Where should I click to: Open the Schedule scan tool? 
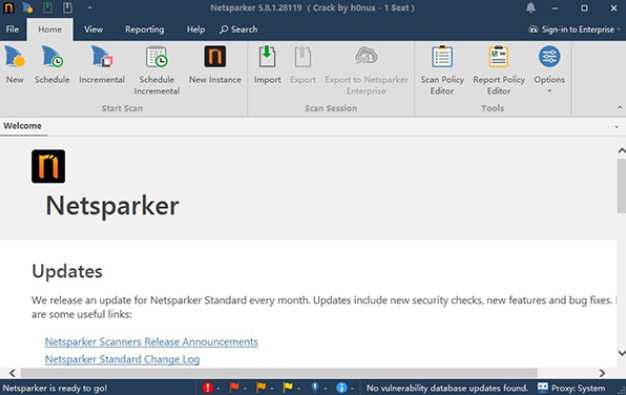pos(52,65)
